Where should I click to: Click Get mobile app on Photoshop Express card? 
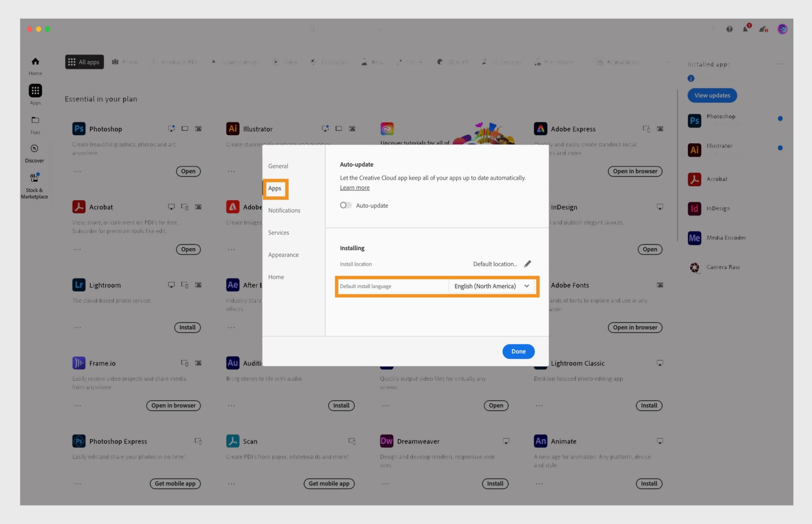[175, 484]
